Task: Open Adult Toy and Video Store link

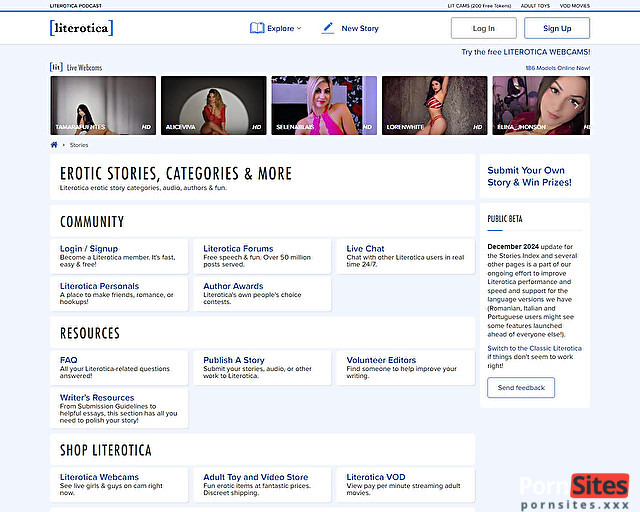Action: point(256,477)
